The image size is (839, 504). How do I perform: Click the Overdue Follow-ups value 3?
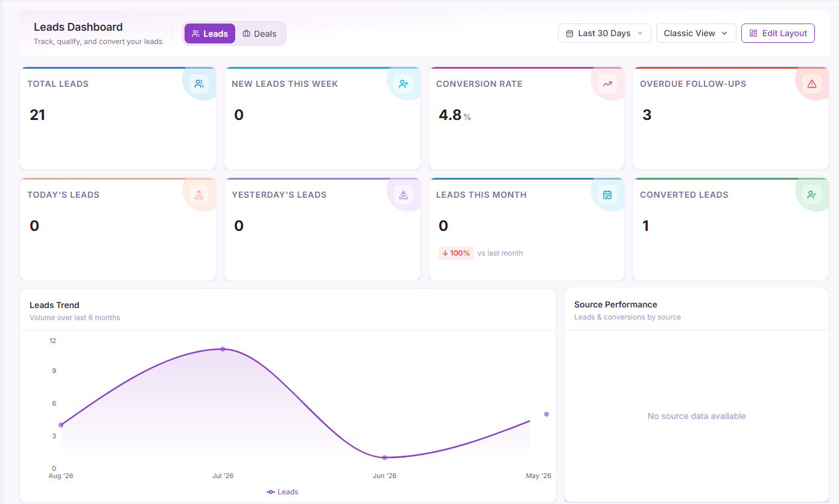(x=647, y=115)
